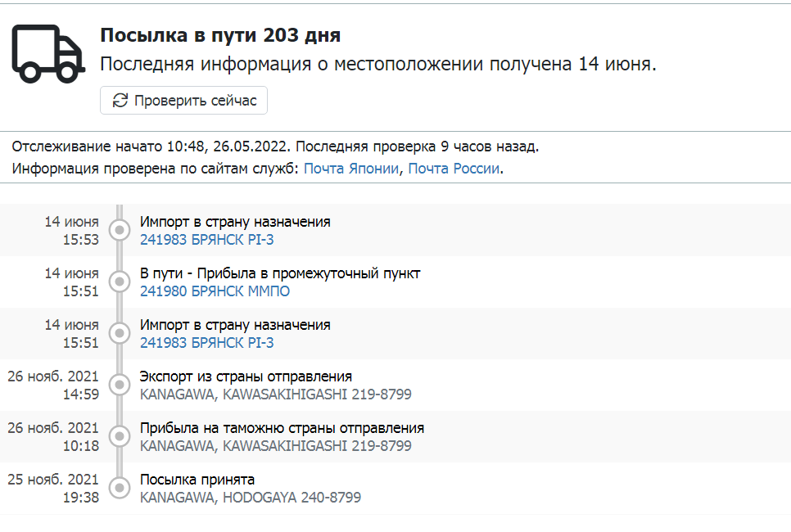
Task: Click "Прибыла на таможню страны отправления" event title
Action: coord(282,428)
